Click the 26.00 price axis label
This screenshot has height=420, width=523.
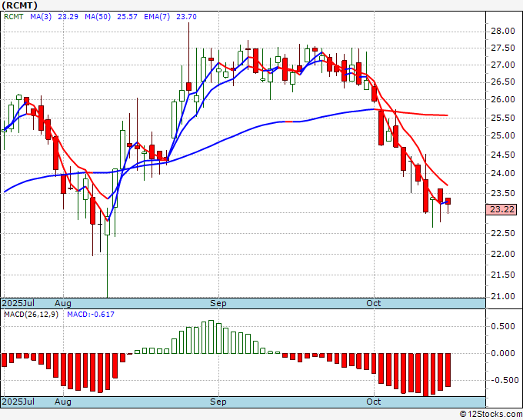pyautogui.click(x=503, y=99)
